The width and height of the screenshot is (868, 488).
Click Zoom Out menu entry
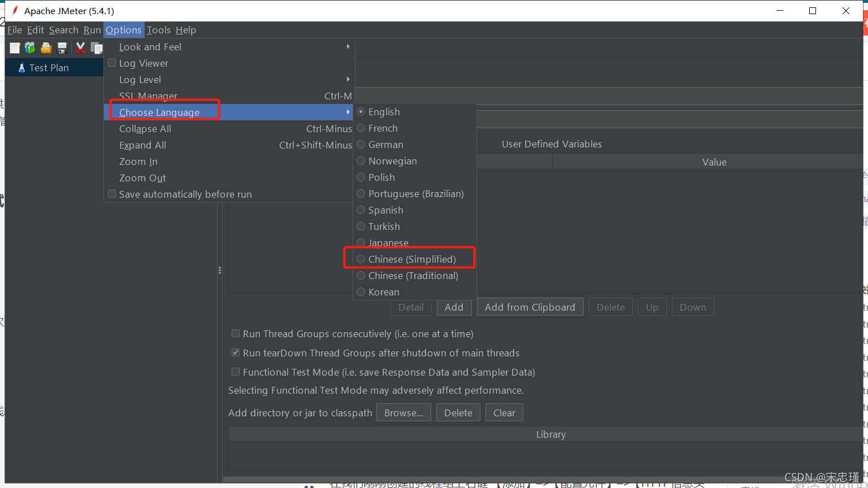[x=229, y=178]
